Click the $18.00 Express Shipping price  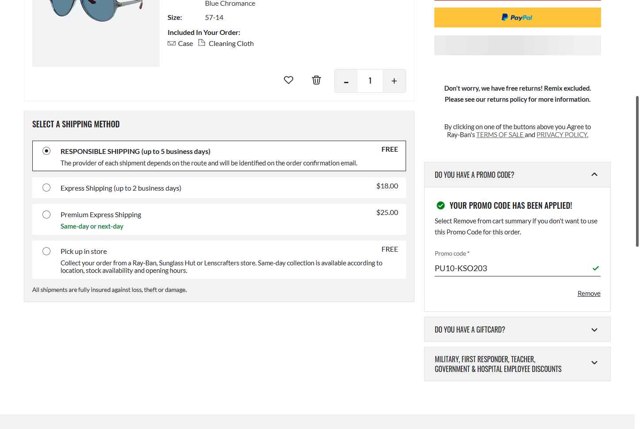(x=387, y=186)
